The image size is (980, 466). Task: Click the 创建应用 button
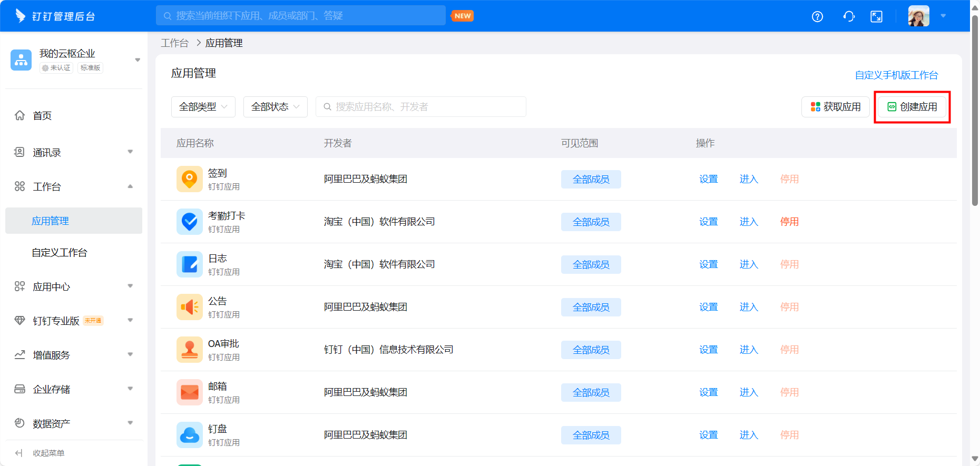point(912,107)
